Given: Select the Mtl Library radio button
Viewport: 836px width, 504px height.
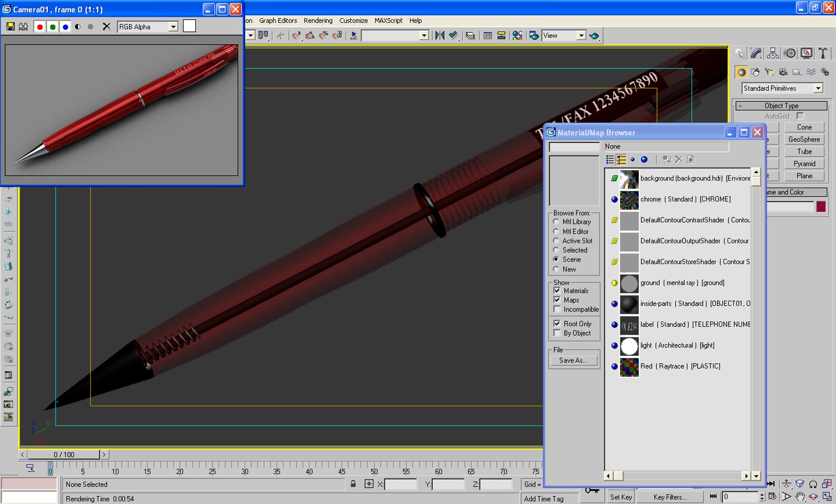Looking at the screenshot, I should (556, 222).
